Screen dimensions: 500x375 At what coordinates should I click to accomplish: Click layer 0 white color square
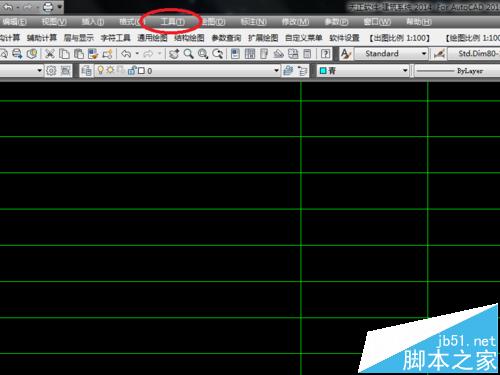[x=141, y=71]
